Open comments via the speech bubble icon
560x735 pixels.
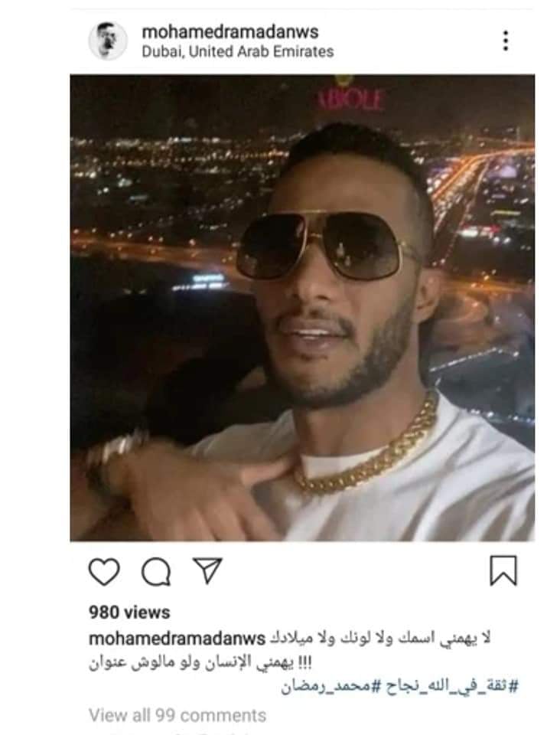(x=156, y=571)
